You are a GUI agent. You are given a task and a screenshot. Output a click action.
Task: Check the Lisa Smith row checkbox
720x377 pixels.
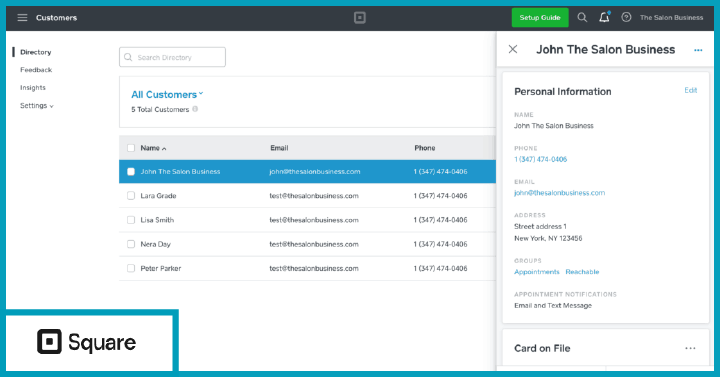131,220
